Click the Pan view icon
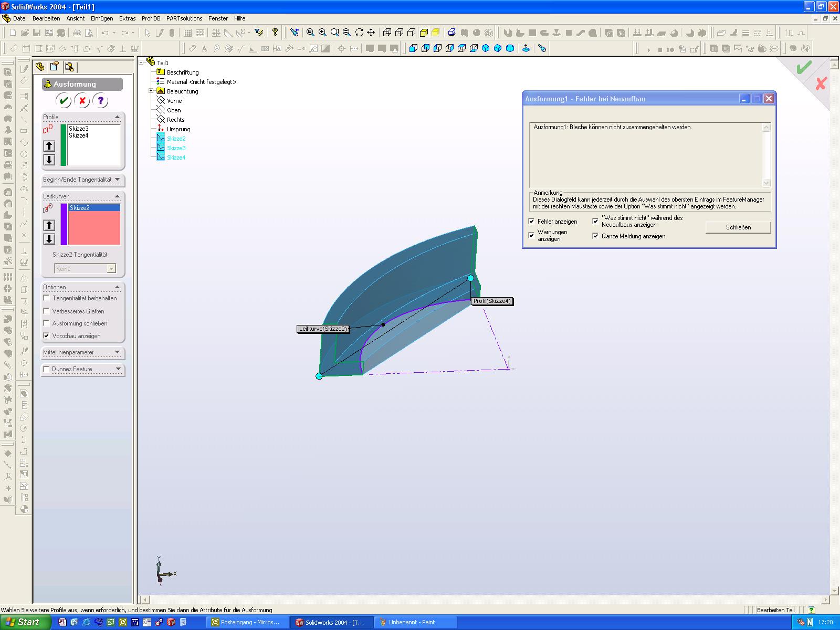The height and width of the screenshot is (630, 840). pyautogui.click(x=371, y=33)
